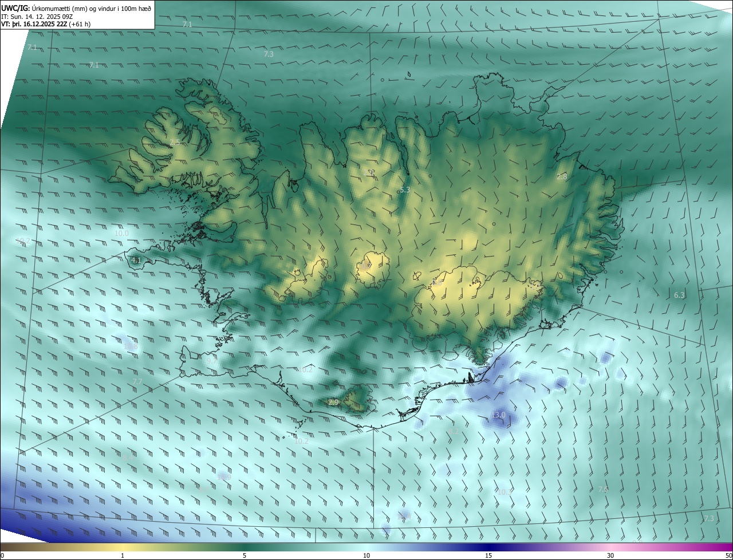Select the 6.3 value east of Iceland

(679, 295)
